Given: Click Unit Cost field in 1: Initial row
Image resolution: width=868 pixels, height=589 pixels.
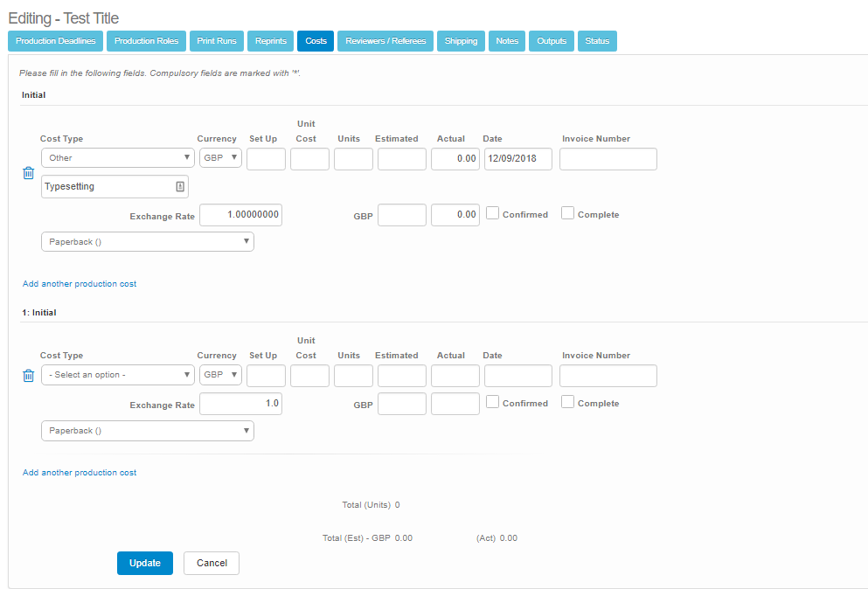Looking at the screenshot, I should point(310,376).
